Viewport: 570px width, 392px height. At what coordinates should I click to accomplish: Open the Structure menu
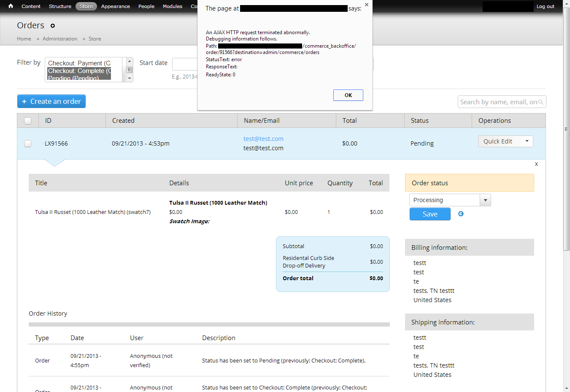[60, 6]
